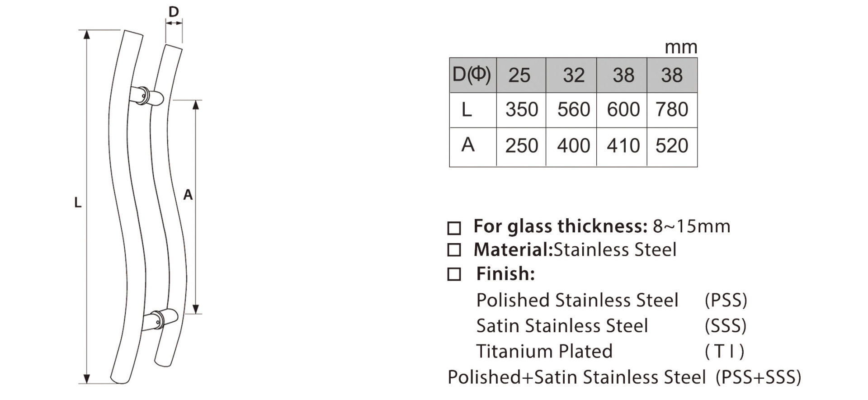The width and height of the screenshot is (868, 400).
Task: Select the 780 length cell
Action: (x=672, y=110)
